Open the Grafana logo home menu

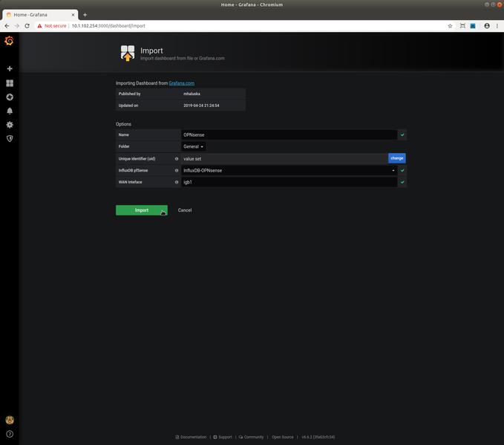tap(9, 41)
